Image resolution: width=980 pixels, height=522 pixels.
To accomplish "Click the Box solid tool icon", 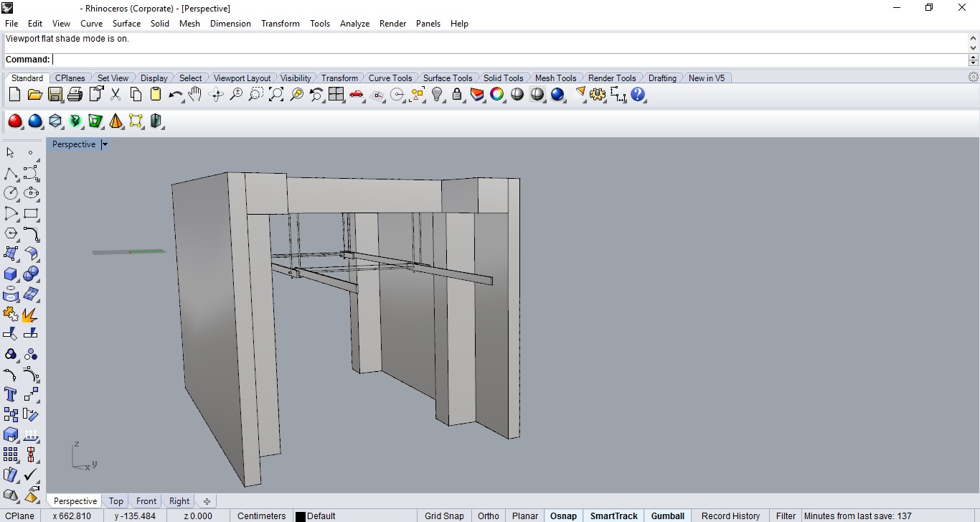I will (11, 274).
